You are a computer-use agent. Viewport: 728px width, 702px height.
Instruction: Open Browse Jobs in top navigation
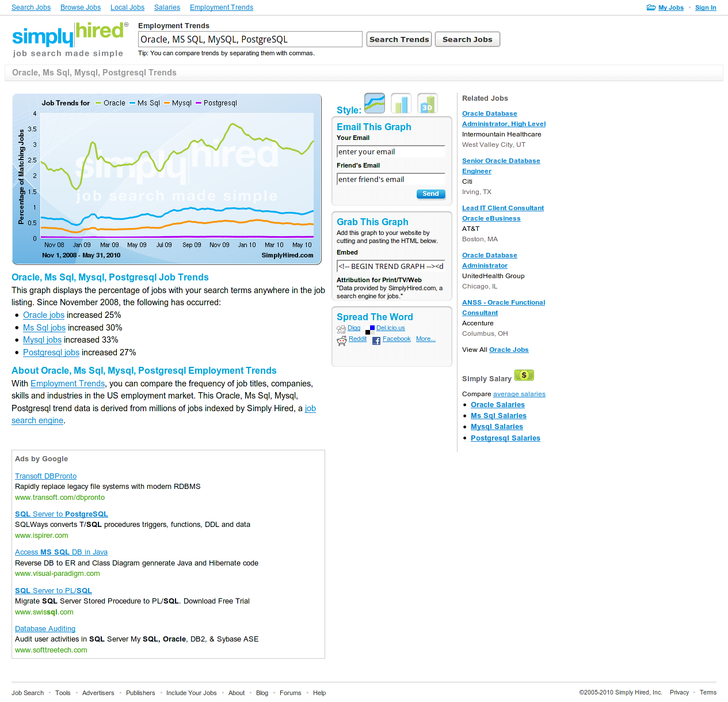81,7
